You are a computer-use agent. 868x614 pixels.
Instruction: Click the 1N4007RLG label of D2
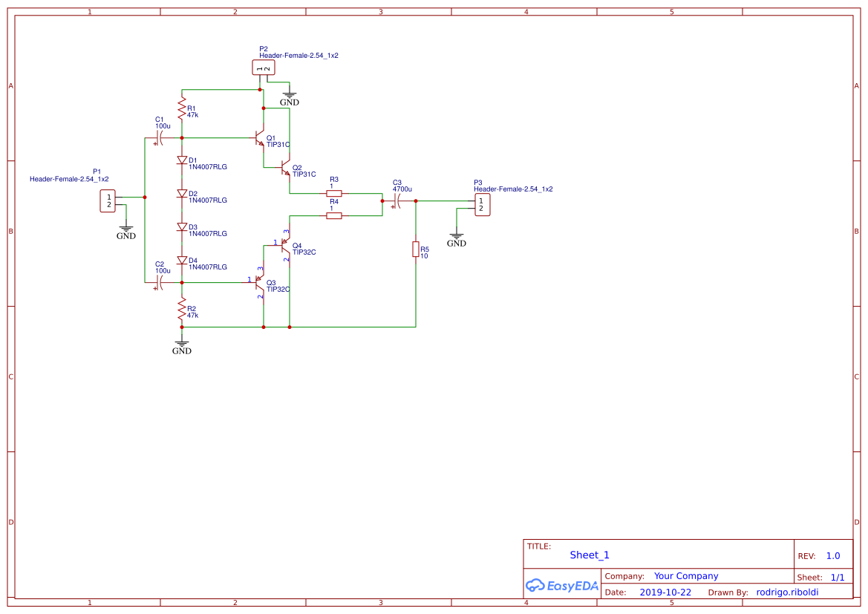pyautogui.click(x=208, y=200)
